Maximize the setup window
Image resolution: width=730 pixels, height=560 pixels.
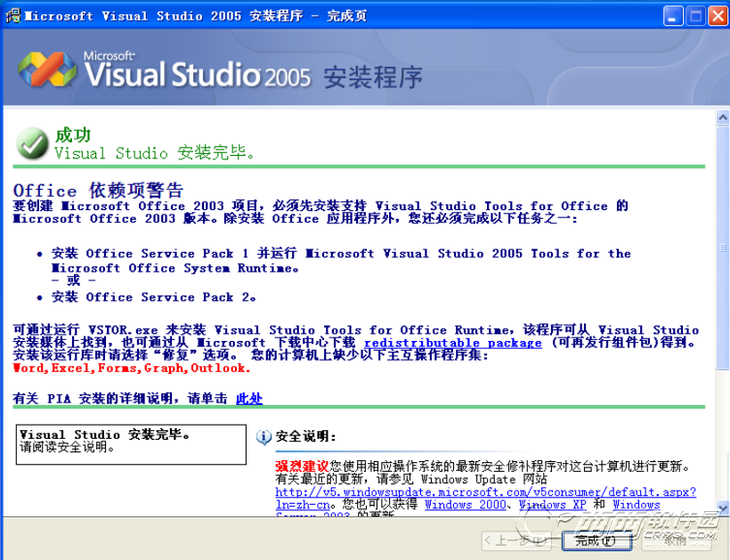tap(695, 16)
